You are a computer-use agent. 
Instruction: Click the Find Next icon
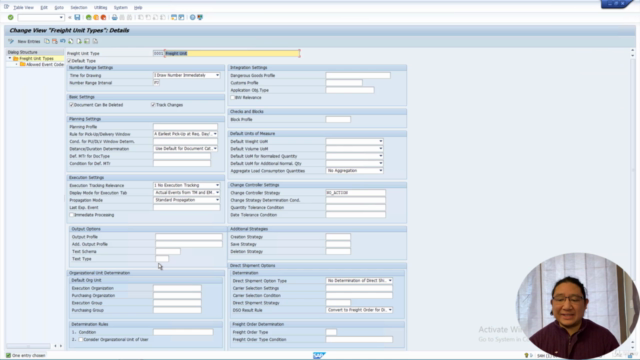coord(129,18)
